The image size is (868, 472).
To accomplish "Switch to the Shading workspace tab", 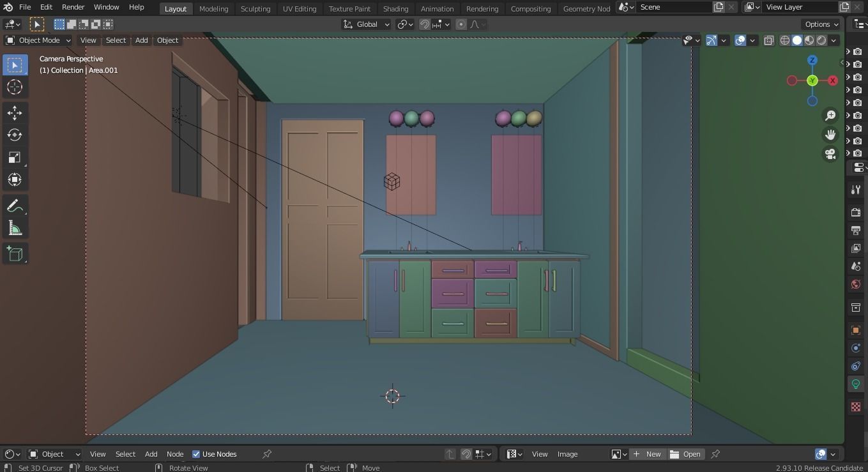I will click(x=395, y=8).
